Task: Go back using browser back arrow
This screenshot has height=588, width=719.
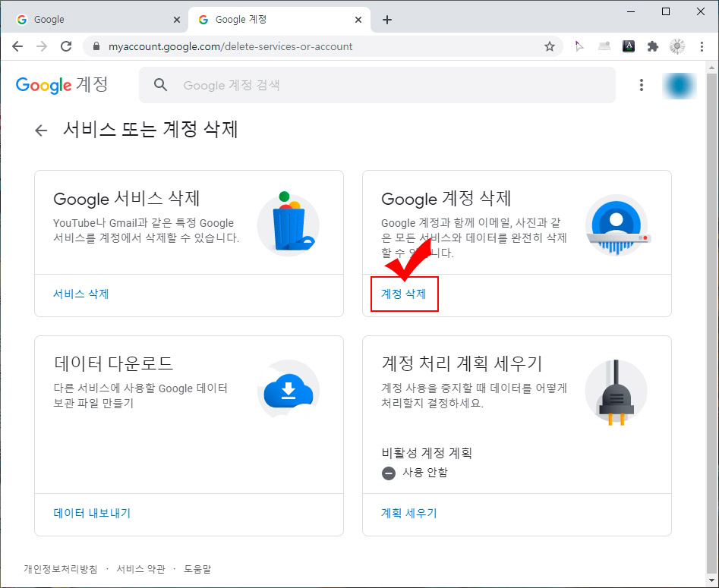Action: click(17, 46)
